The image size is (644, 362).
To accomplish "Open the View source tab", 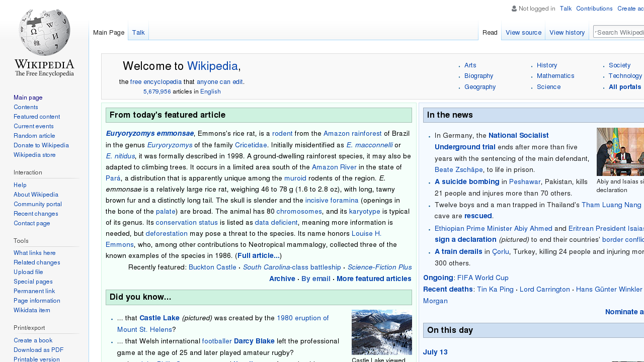I will tap(523, 32).
